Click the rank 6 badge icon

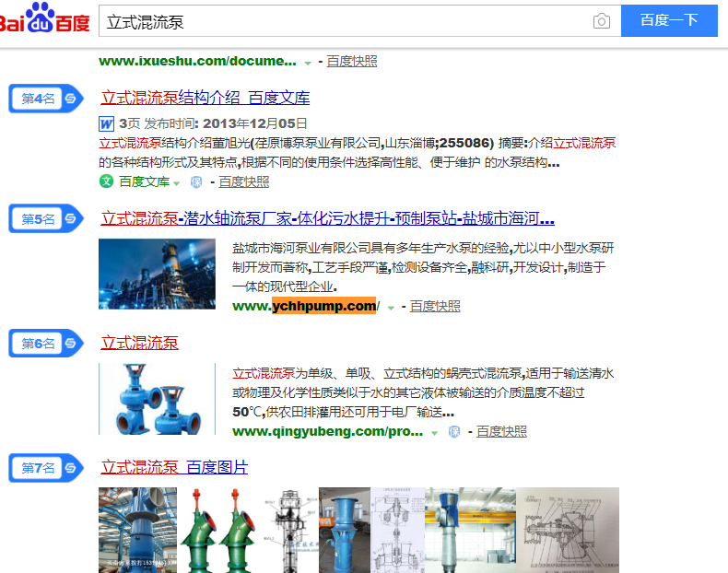pos(46,343)
